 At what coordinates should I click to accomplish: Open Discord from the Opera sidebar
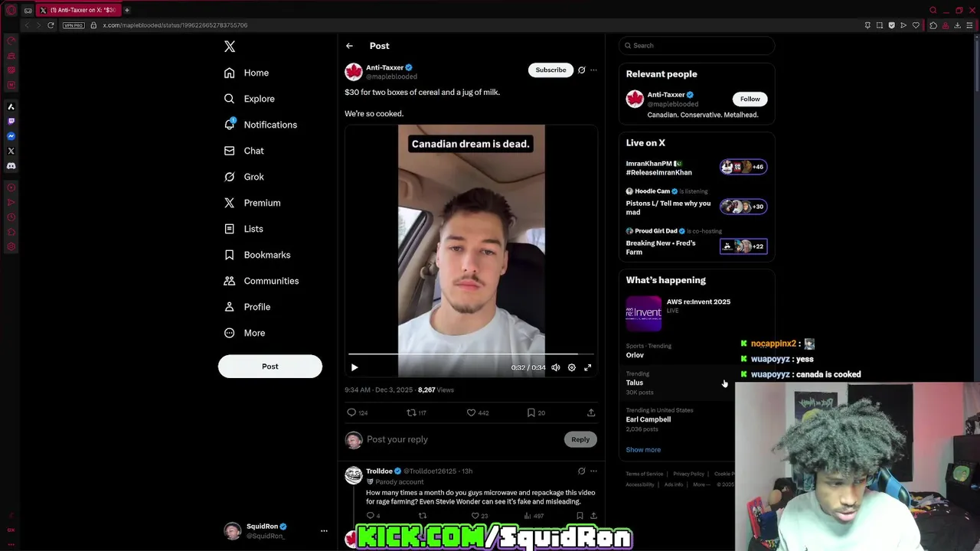[11, 165]
